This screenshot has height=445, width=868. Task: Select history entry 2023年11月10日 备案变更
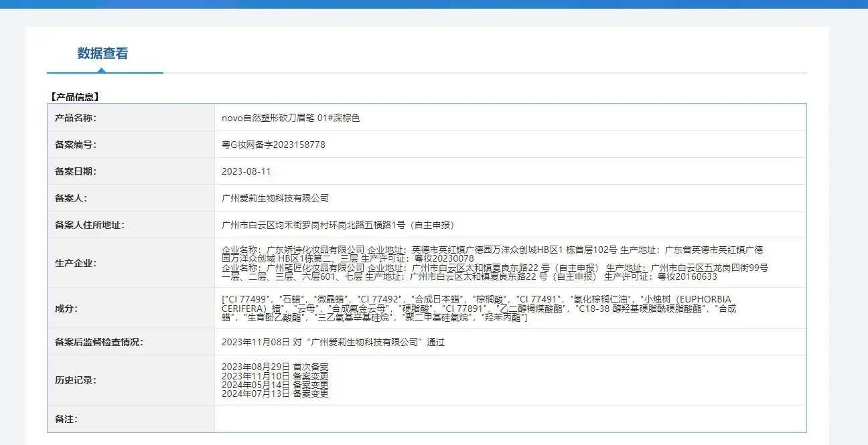275,375
